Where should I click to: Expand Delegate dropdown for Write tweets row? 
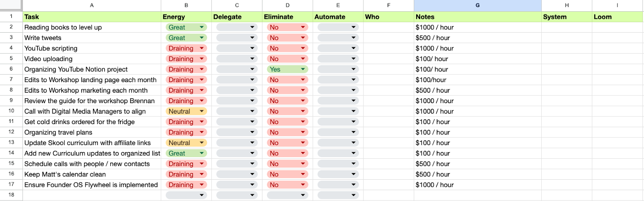(x=237, y=38)
